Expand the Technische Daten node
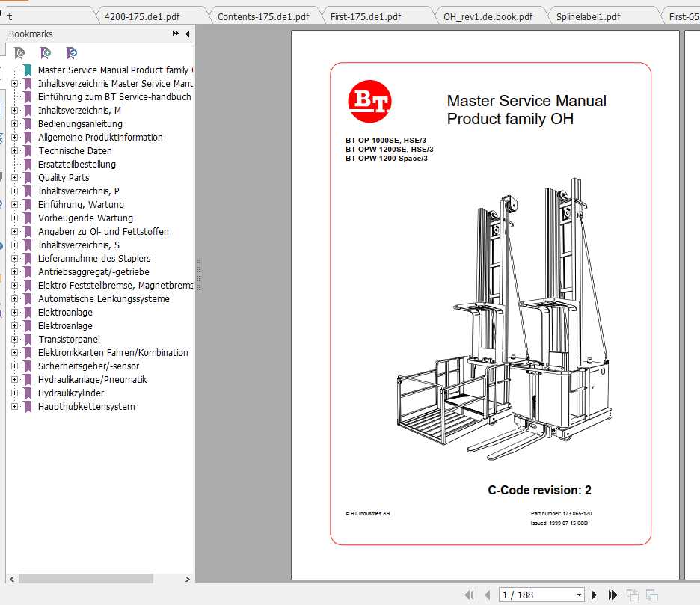 click(x=14, y=151)
